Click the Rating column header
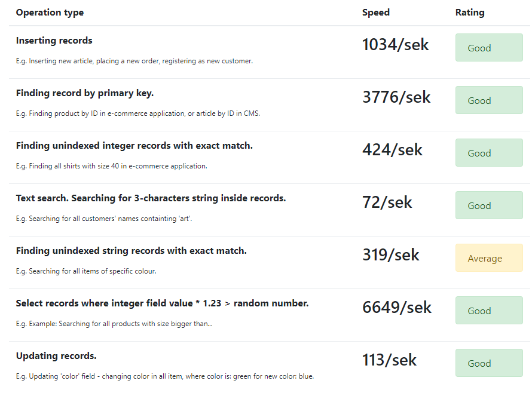The width and height of the screenshot is (532, 393). [470, 13]
